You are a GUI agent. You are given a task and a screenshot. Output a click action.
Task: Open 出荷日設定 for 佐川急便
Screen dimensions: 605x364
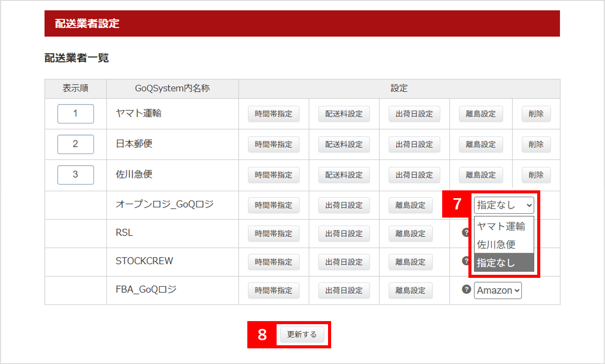coord(414,175)
